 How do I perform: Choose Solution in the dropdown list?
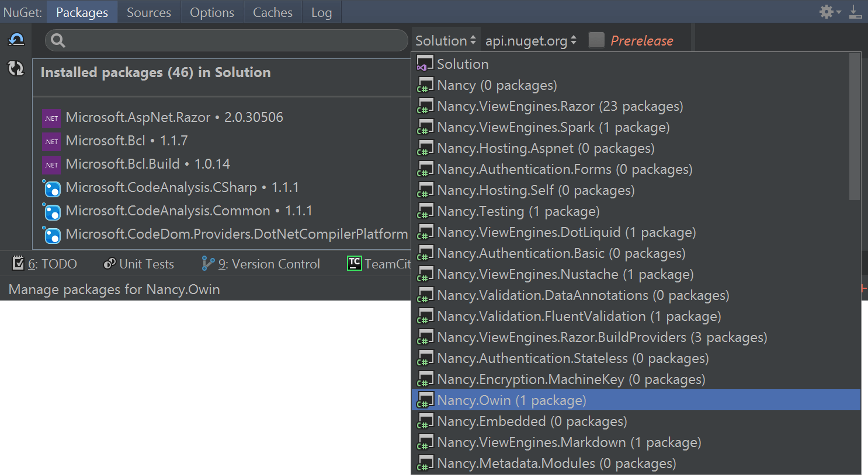[631, 64]
